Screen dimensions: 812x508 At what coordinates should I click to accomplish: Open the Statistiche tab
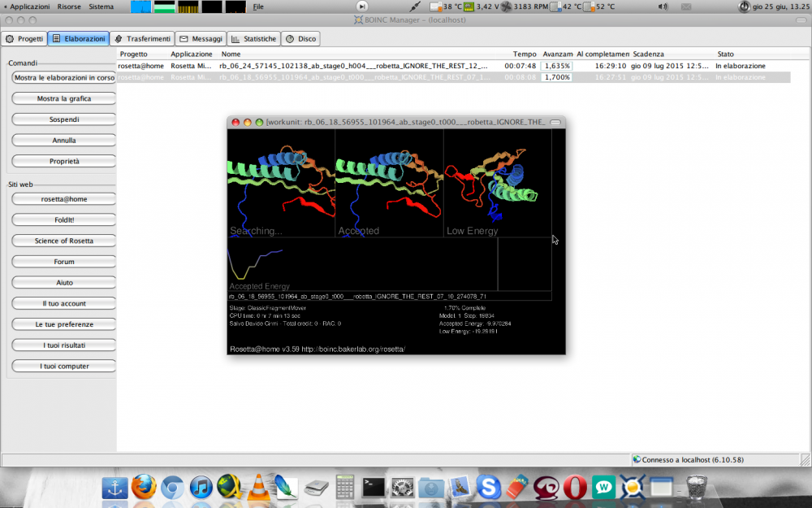(253, 38)
